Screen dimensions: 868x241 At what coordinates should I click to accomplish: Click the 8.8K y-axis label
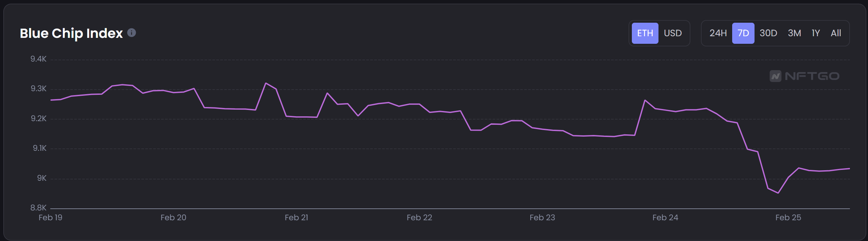coord(38,208)
